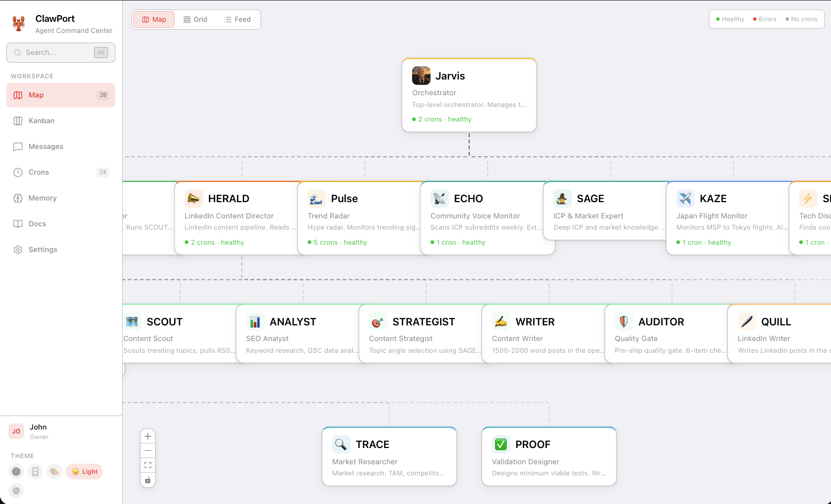The height and width of the screenshot is (504, 831).
Task: Select the Map entry in the workspace sidebar
Action: 36,95
